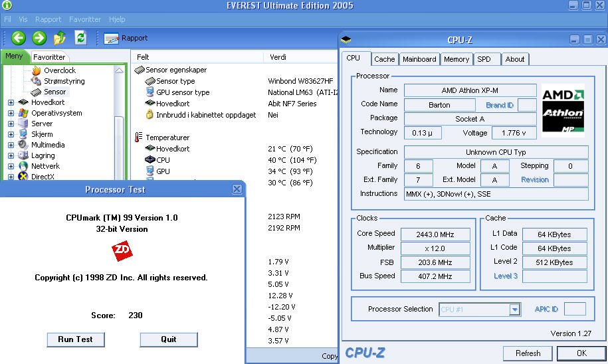Viewport: 608px width, 364px height.
Task: Switch to the Cache tab in CPU-Z
Action: (x=384, y=59)
